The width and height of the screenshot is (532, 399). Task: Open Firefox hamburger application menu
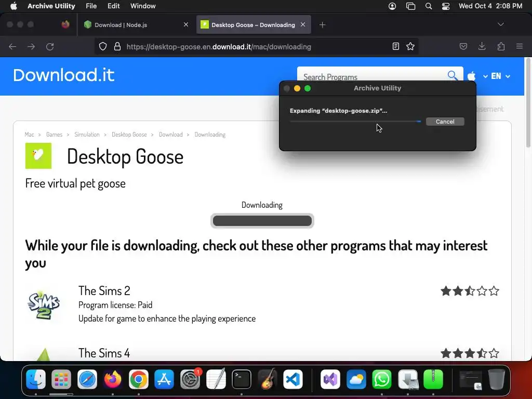[520, 46]
